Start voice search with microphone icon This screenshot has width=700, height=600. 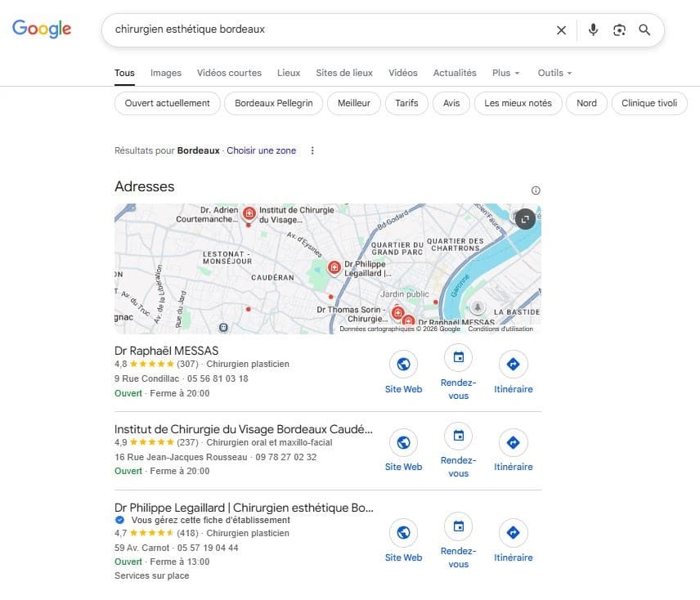(593, 30)
